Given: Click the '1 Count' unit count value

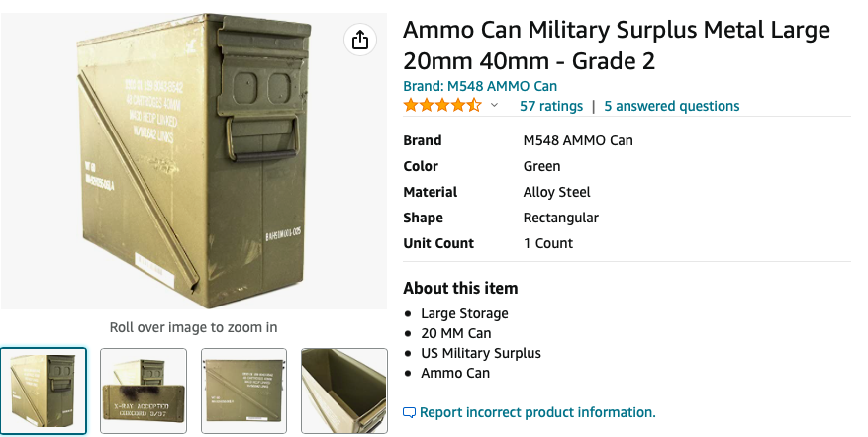Looking at the screenshot, I should coord(547,243).
